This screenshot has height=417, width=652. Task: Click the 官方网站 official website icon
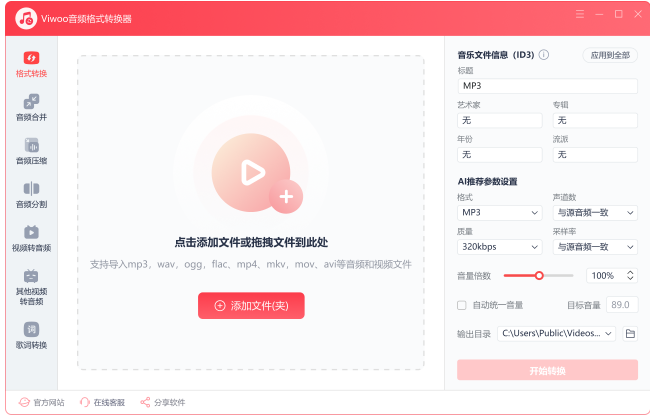(x=25, y=402)
